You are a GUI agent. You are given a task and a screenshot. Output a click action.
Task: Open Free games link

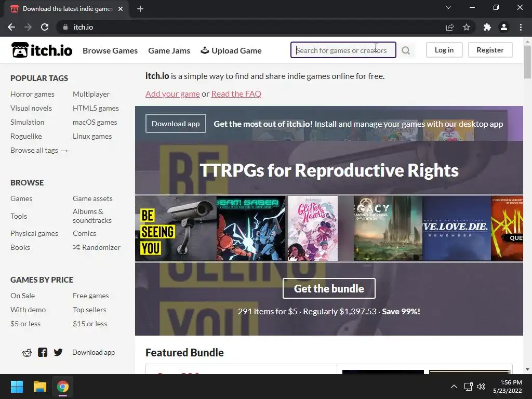(90, 296)
